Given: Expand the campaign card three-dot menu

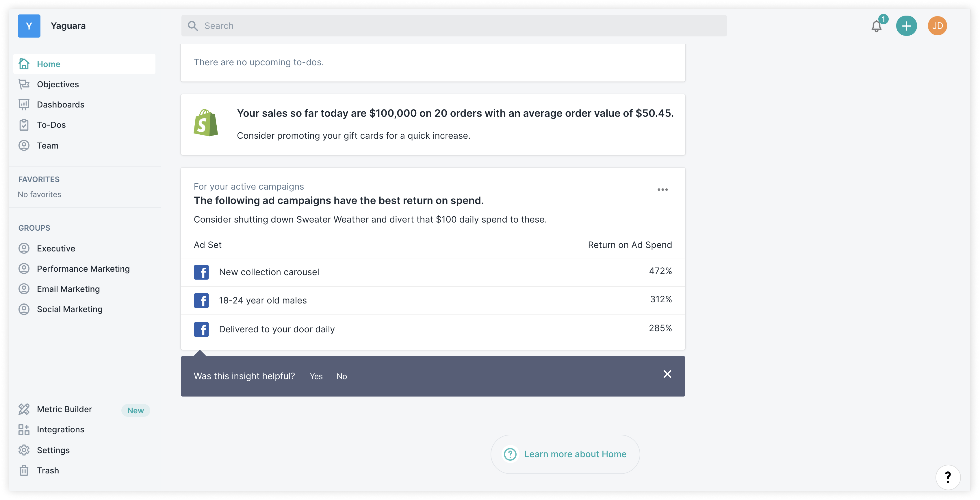Looking at the screenshot, I should 663,190.
